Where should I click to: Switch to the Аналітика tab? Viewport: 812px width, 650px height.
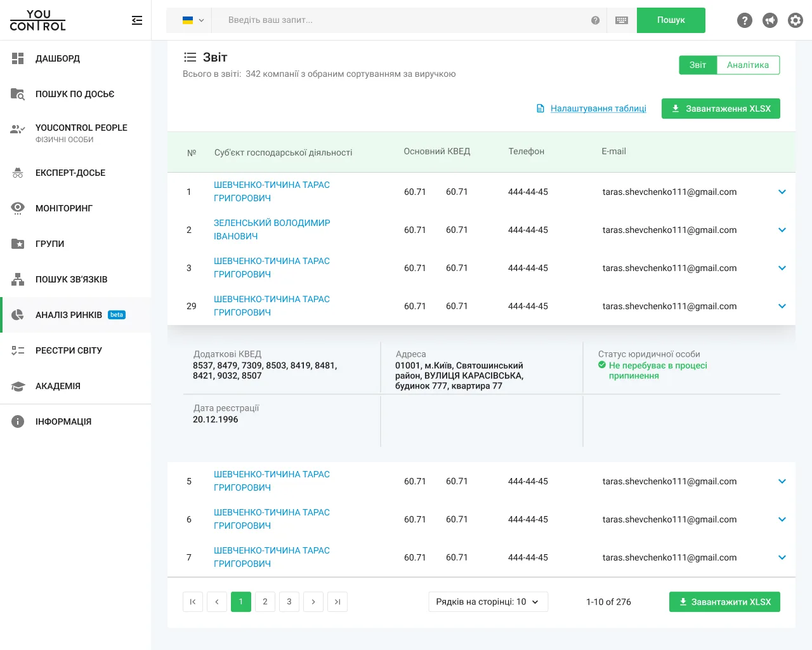point(748,65)
